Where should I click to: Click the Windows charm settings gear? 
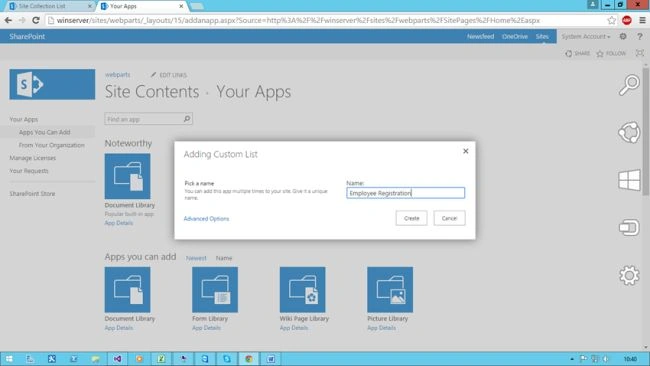click(629, 275)
